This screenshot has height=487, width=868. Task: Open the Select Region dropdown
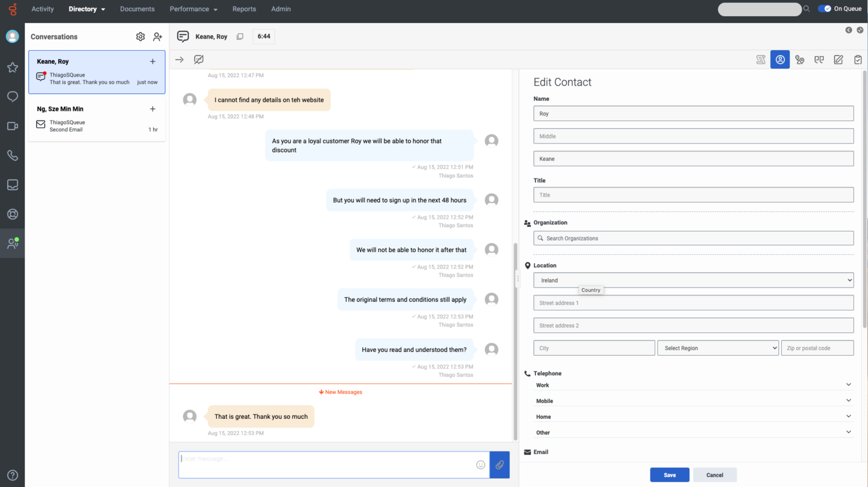[x=718, y=348]
